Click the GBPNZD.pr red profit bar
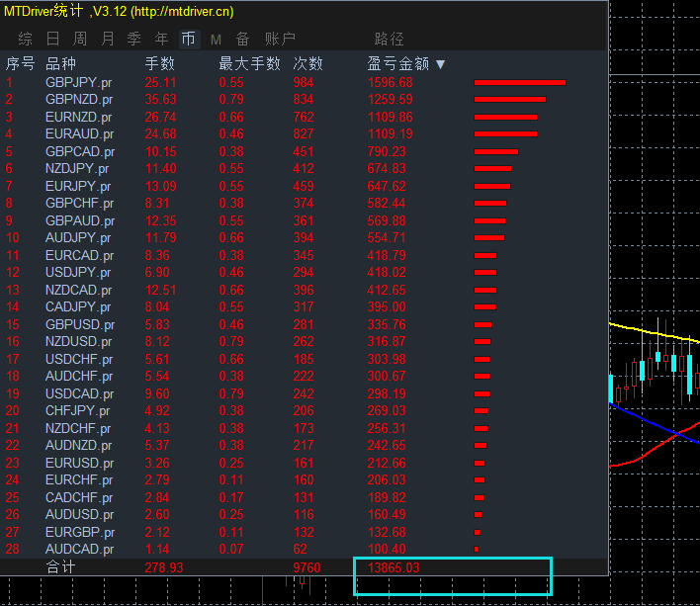This screenshot has width=700, height=606. pyautogui.click(x=510, y=100)
